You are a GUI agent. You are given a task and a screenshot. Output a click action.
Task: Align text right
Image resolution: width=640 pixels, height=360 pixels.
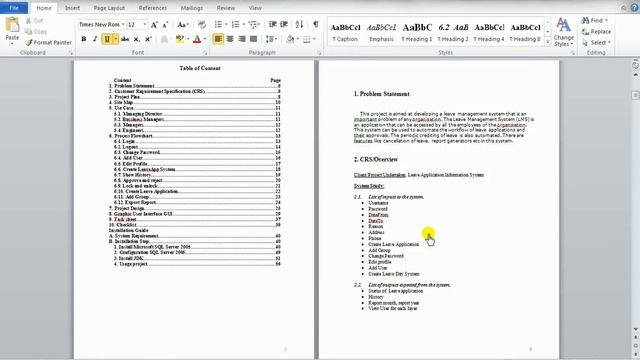(242, 39)
